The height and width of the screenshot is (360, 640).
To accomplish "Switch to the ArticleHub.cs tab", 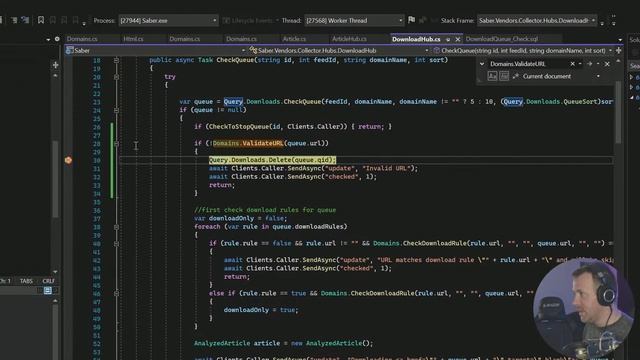I will [x=349, y=39].
